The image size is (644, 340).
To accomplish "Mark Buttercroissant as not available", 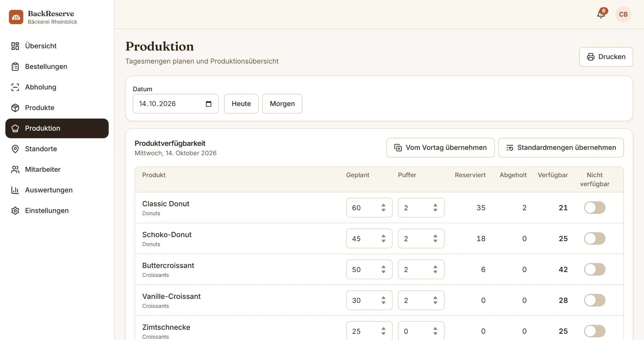I will 595,269.
